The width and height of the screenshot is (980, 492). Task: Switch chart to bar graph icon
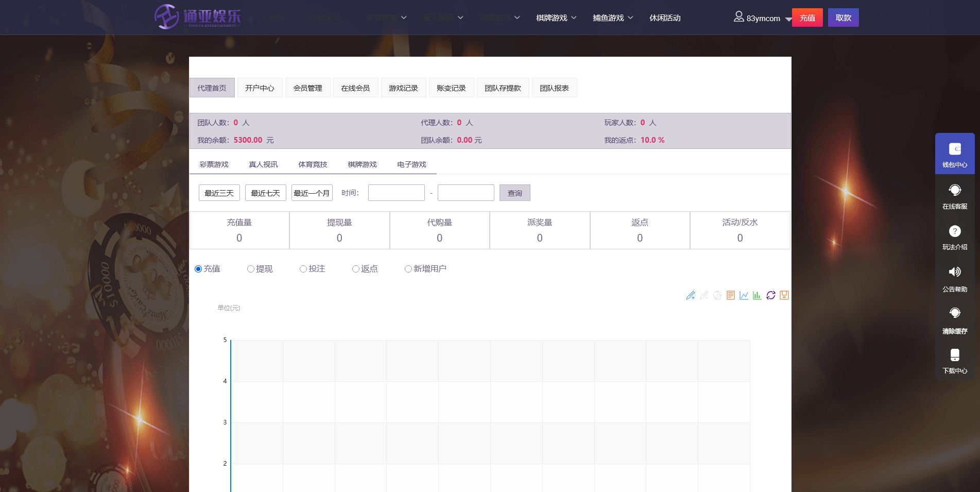point(757,295)
